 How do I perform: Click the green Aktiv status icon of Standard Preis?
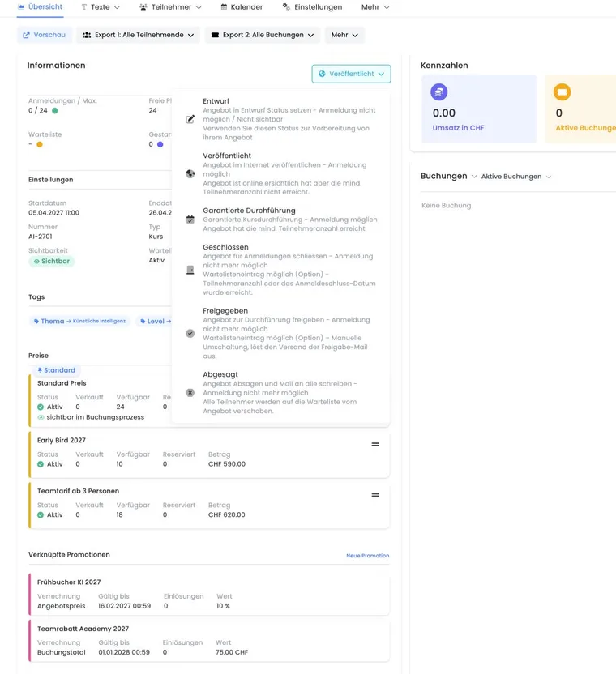[41, 407]
